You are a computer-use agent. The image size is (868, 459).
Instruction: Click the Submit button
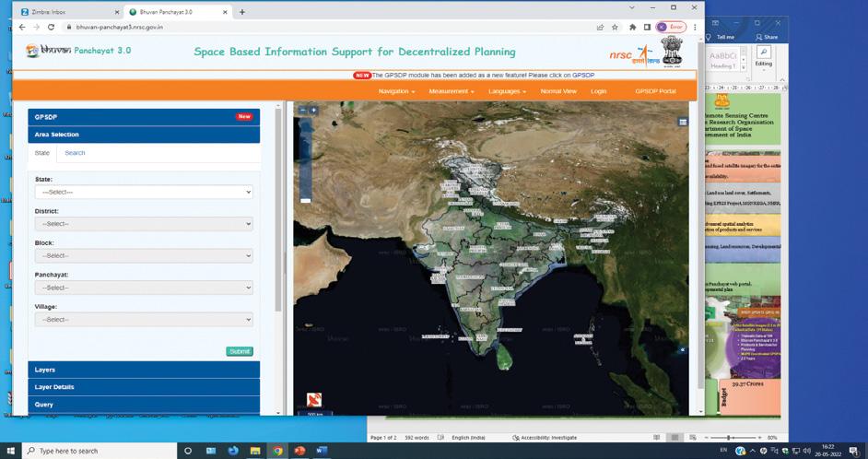(x=240, y=351)
